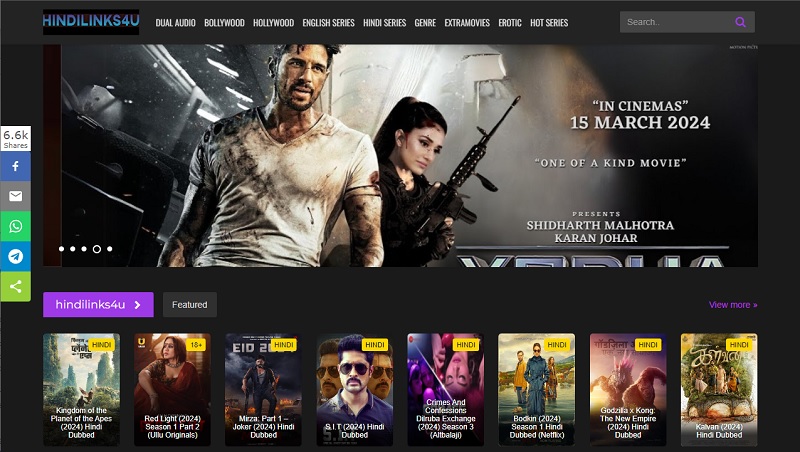800x452 pixels.
Task: Select the second slider dot
Action: [72, 249]
